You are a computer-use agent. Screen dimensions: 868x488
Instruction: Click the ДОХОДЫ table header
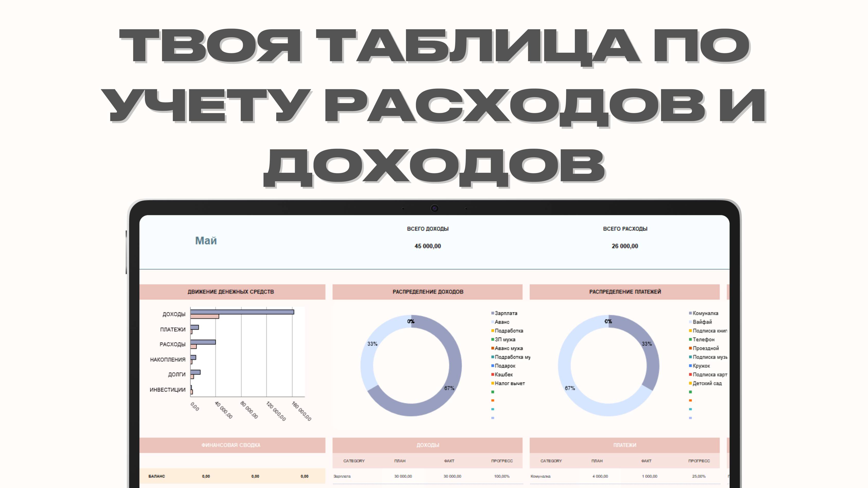428,445
